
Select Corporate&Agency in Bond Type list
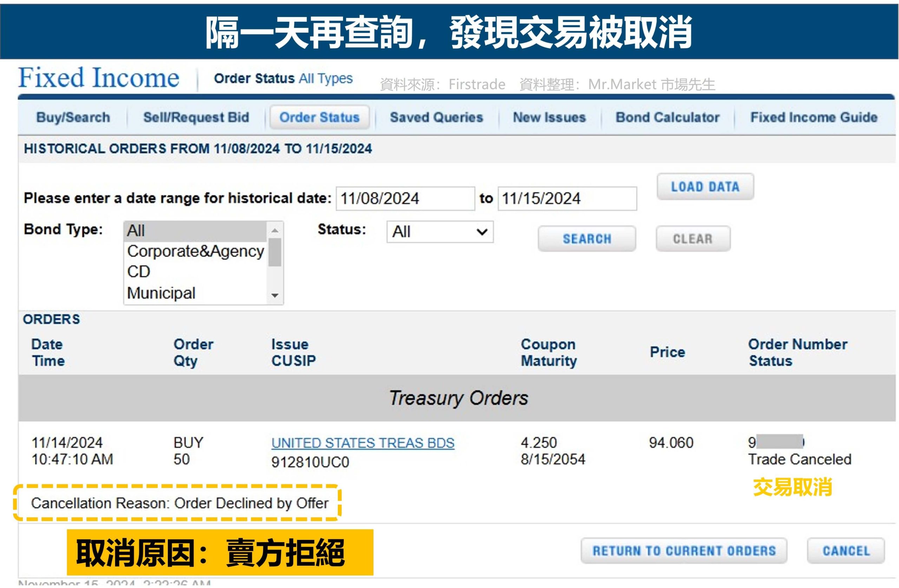pos(195,251)
